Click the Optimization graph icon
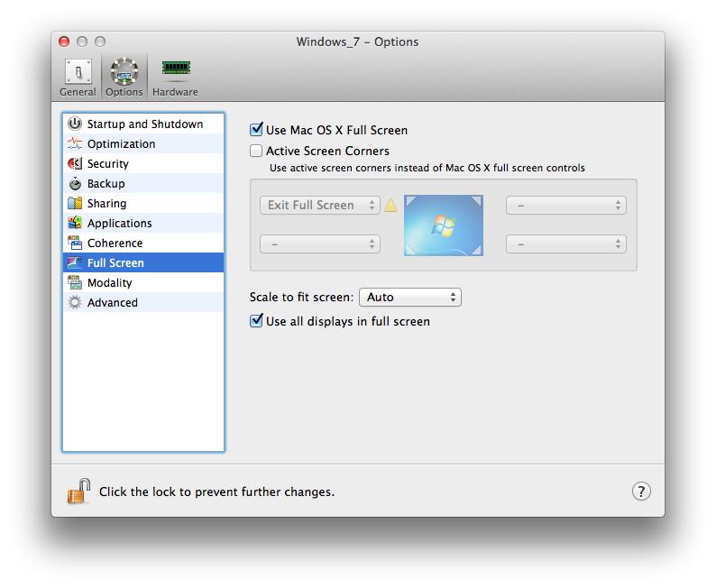The height and width of the screenshot is (588, 716). pos(75,143)
